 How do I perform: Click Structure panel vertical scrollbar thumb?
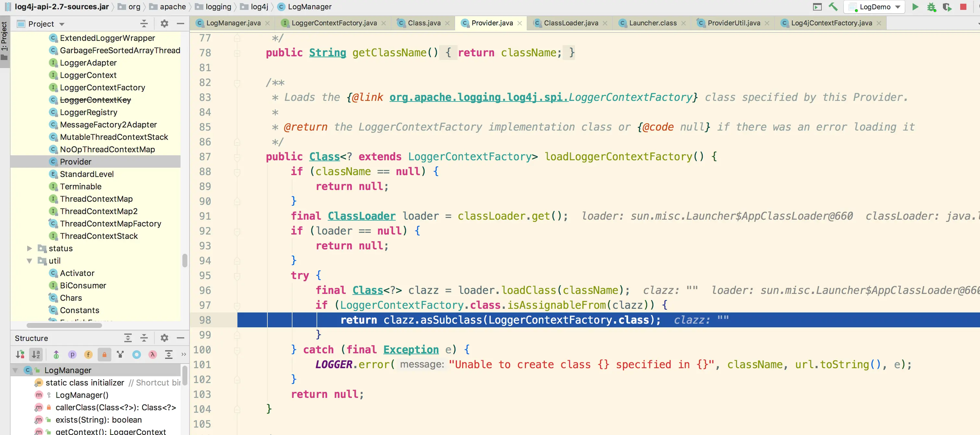185,375
